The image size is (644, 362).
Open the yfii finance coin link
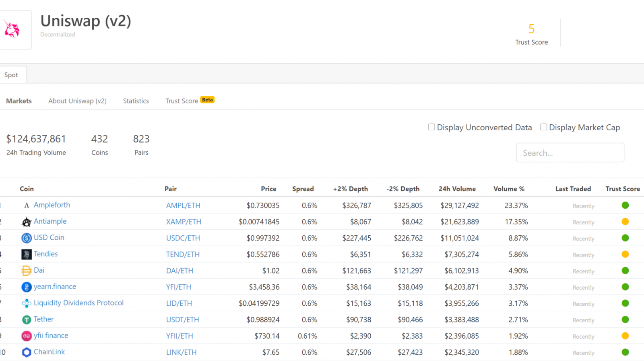tap(51, 335)
